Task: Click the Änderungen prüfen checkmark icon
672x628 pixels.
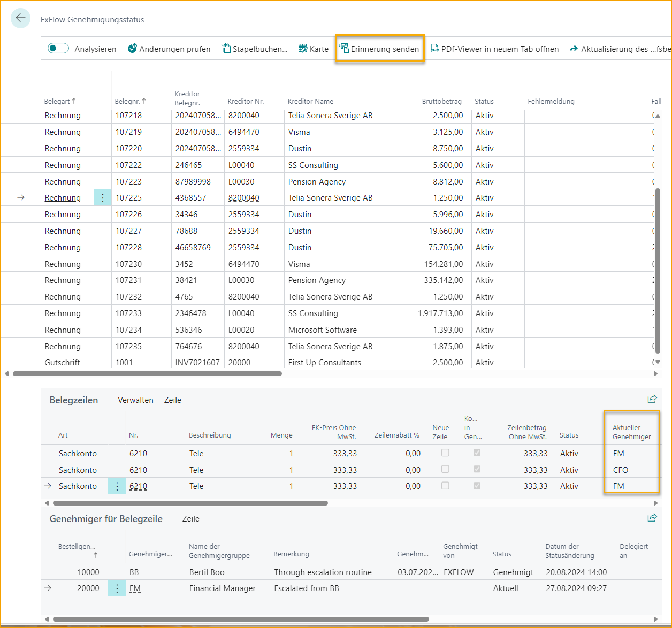Action: (x=132, y=48)
